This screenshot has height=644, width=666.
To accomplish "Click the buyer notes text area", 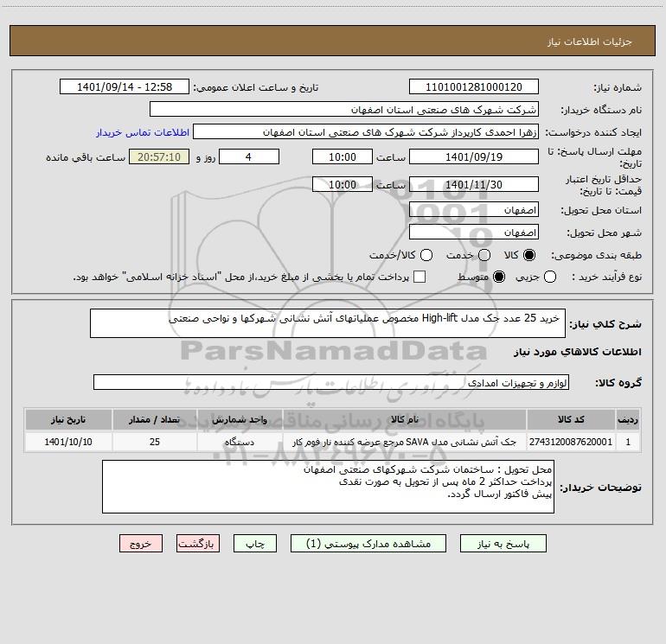I will [x=328, y=487].
